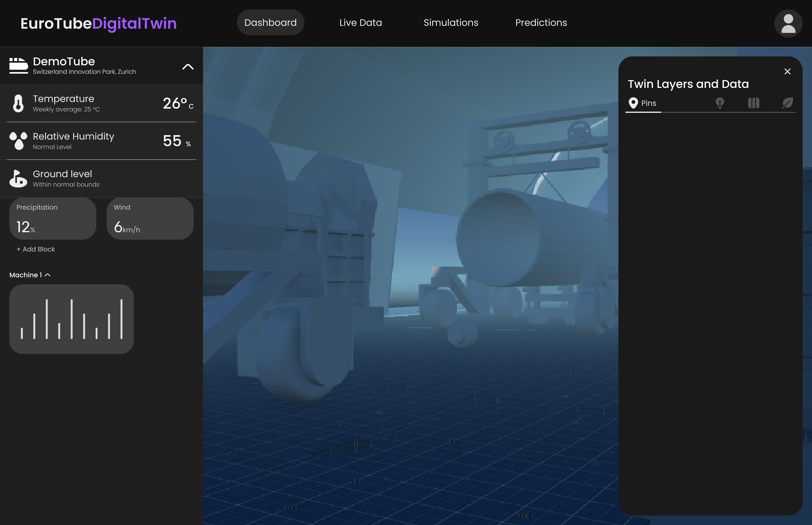Click the thermometer Temperature icon
This screenshot has height=525, width=812.
(18, 103)
